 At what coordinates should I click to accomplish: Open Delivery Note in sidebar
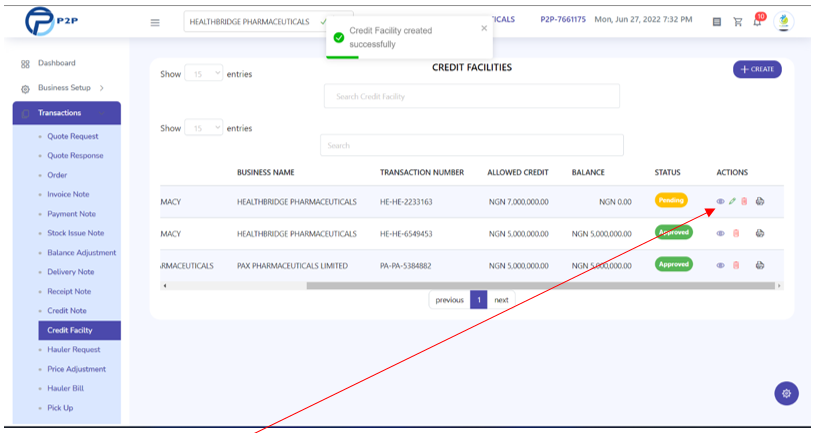click(70, 272)
